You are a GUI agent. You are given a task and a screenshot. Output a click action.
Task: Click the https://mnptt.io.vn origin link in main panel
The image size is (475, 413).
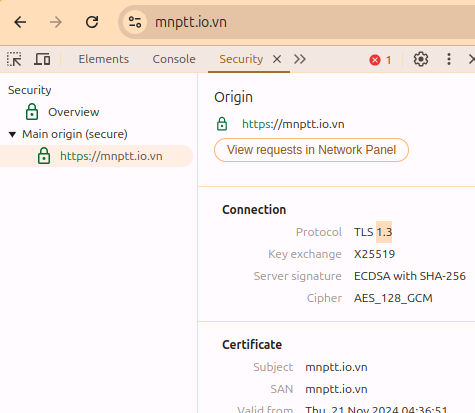click(293, 124)
